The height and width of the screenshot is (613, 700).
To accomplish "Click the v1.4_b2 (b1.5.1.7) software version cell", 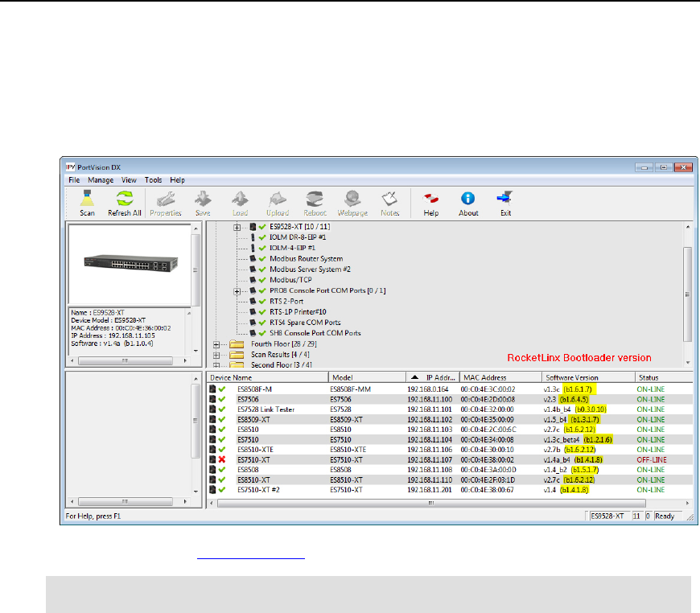I will pos(571,470).
